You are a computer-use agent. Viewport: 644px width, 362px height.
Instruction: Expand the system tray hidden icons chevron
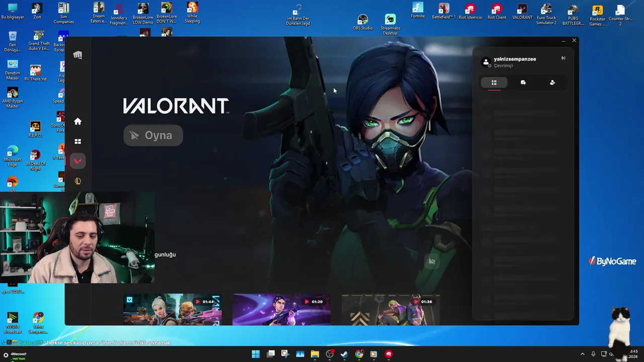tap(583, 354)
